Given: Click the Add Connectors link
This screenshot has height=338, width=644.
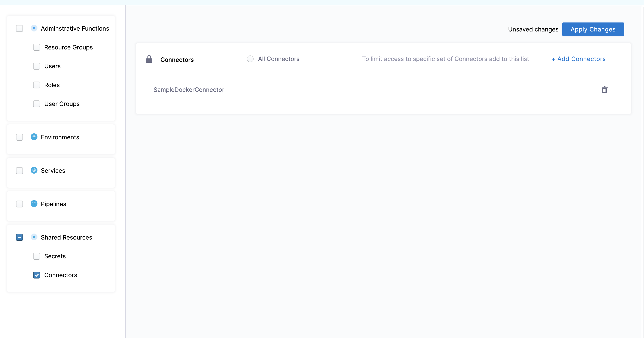Looking at the screenshot, I should point(579,59).
